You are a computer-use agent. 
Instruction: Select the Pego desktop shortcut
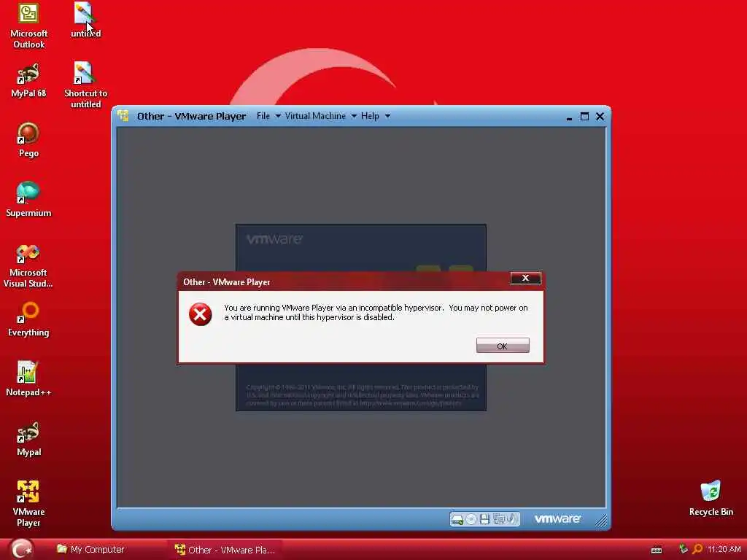click(28, 140)
